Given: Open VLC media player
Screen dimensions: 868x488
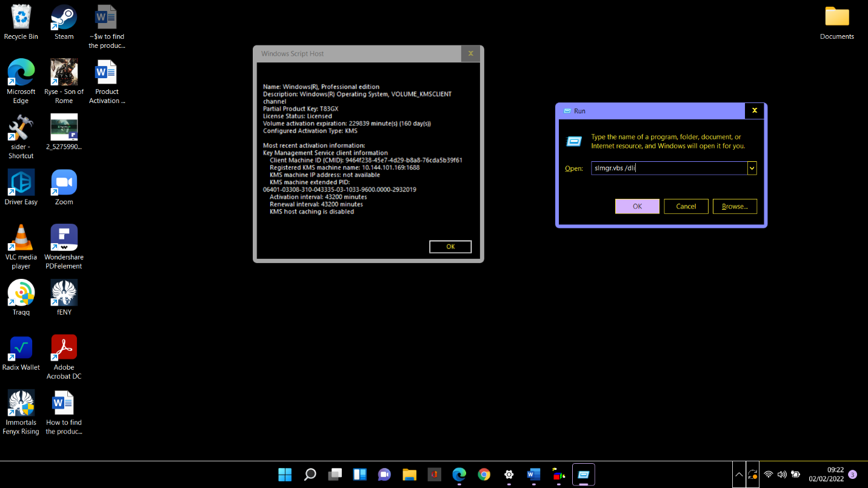Looking at the screenshot, I should click(x=21, y=236).
